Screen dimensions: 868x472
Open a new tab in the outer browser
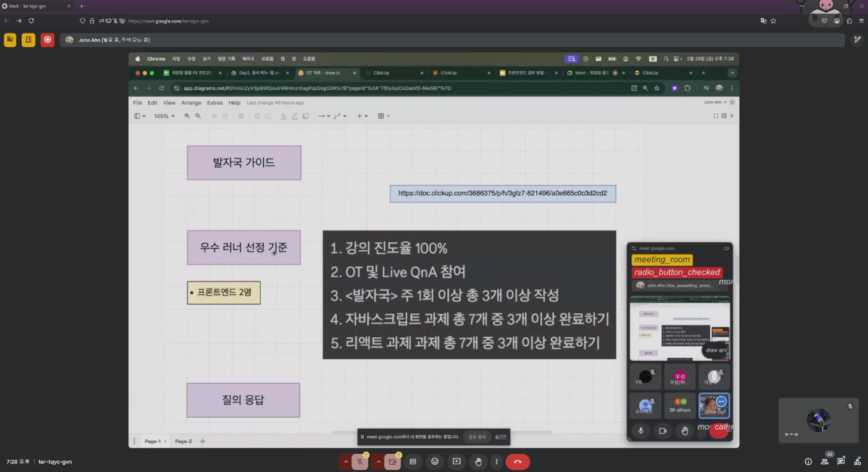pos(81,6)
